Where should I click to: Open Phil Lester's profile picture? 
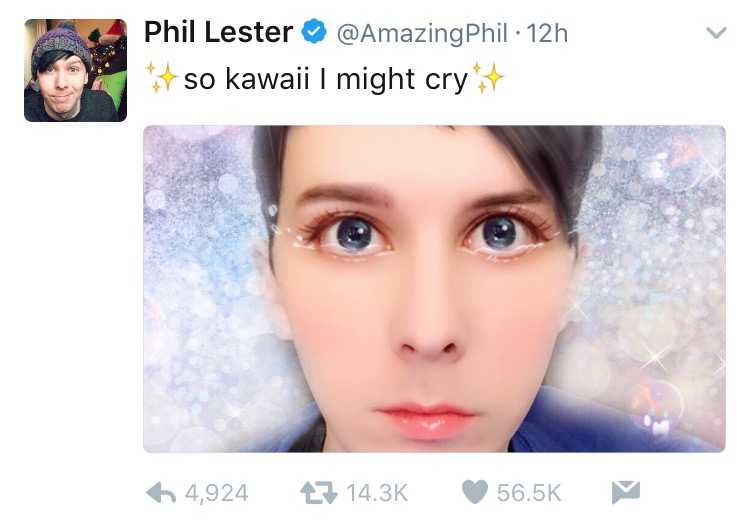tap(75, 71)
